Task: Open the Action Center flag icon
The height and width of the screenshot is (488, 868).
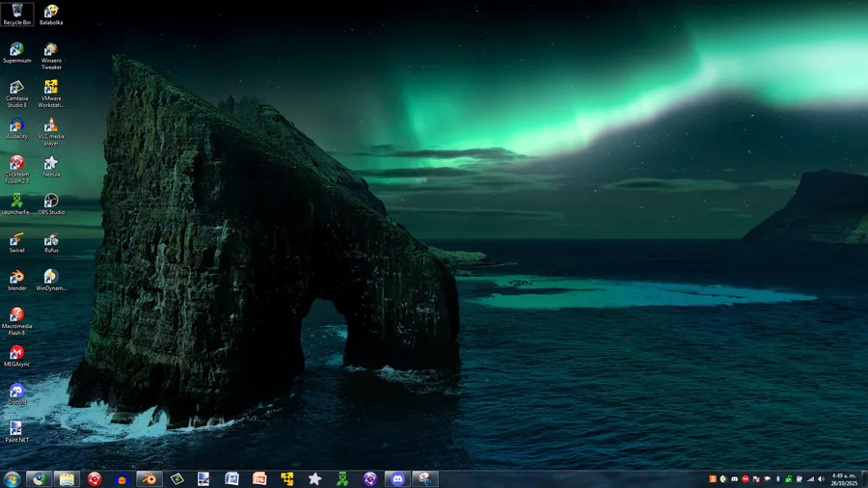Action: tap(756, 479)
